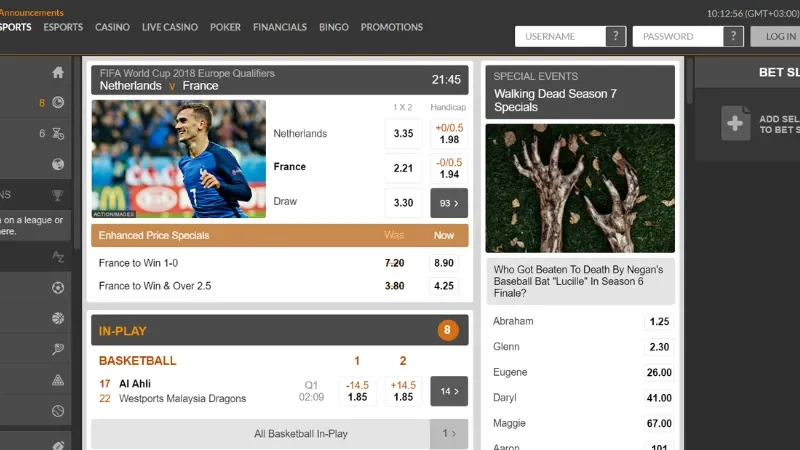Open All Basketball In-Play arrow
The width and height of the screenshot is (800, 450).
click(449, 434)
